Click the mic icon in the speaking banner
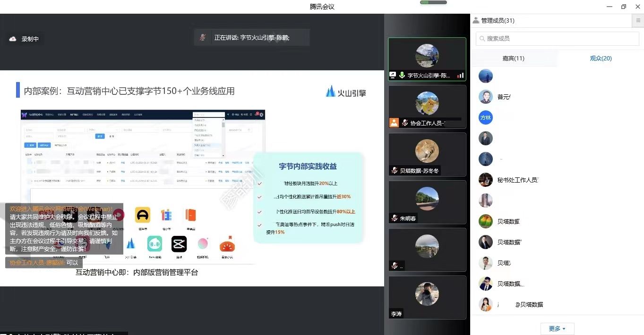Viewport: 644px width, 335px height. 203,38
